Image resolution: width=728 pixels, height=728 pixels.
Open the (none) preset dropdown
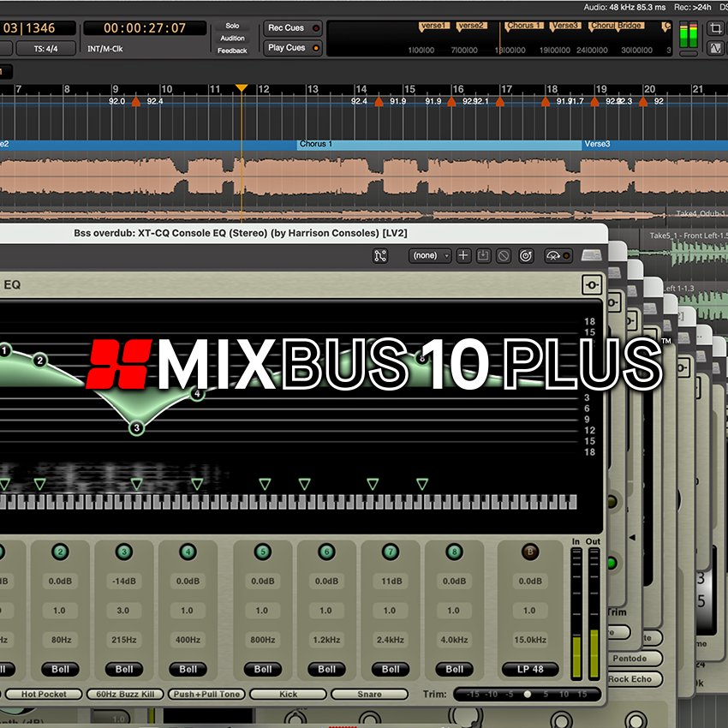[x=428, y=255]
